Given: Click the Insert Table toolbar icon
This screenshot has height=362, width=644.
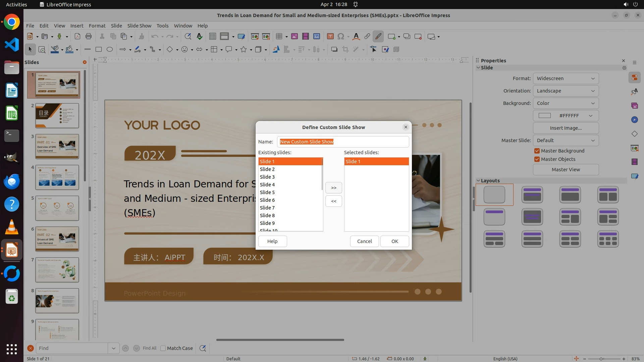Looking at the screenshot, I should (279, 37).
